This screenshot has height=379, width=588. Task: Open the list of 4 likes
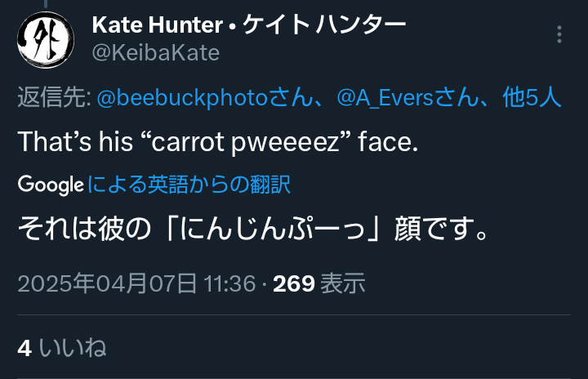[24, 348]
